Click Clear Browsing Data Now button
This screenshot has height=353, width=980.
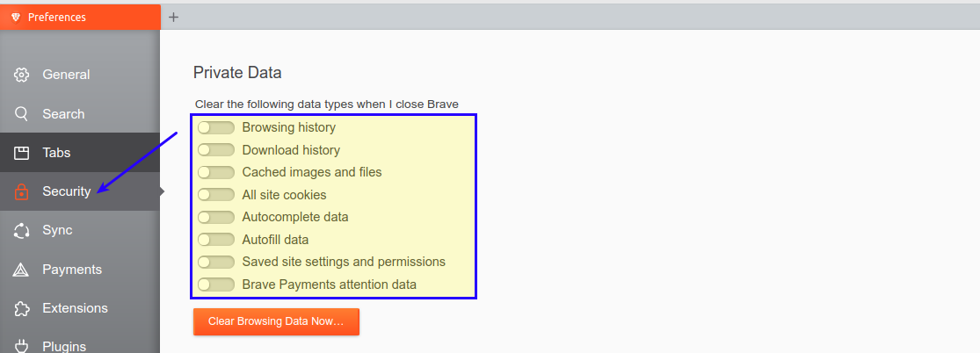(x=276, y=321)
